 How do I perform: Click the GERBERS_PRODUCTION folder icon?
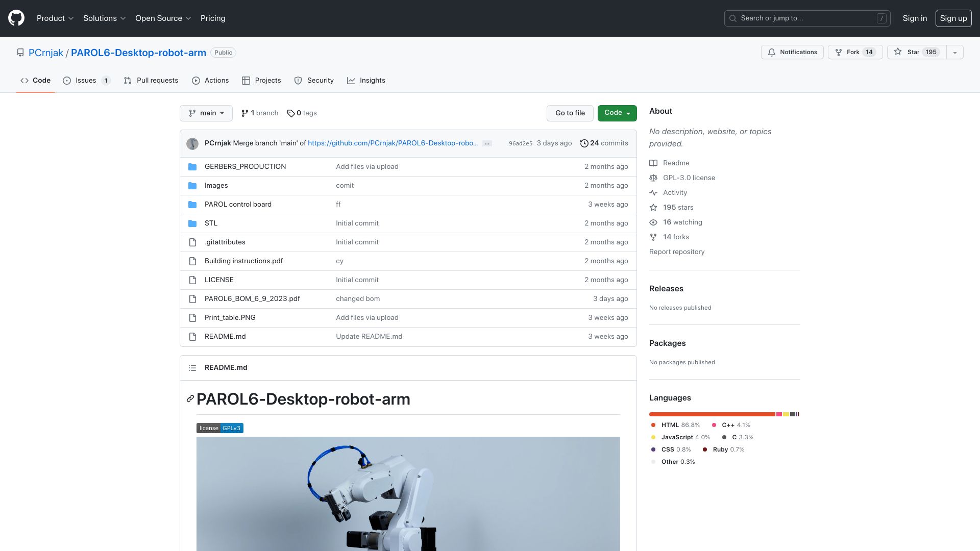(192, 167)
